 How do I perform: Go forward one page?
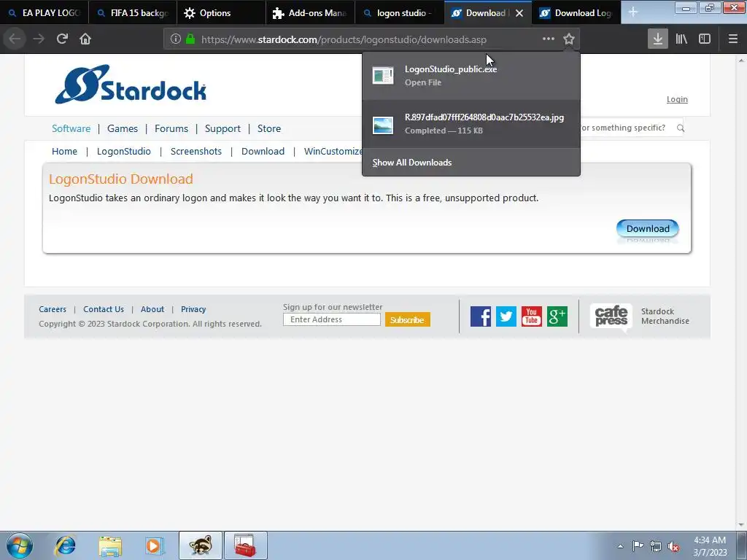(x=39, y=39)
